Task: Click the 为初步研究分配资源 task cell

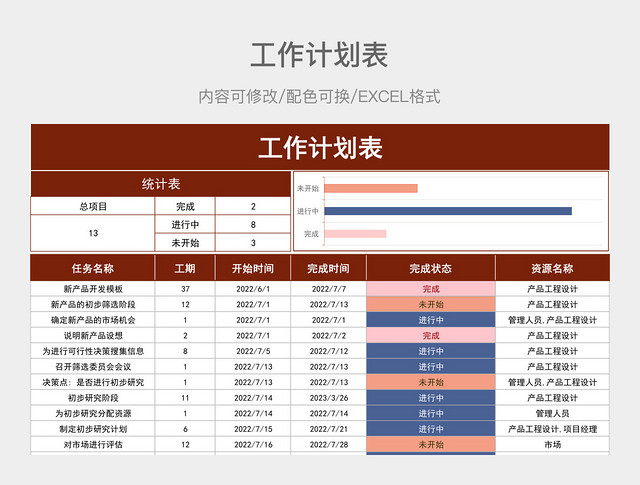Action: pyautogui.click(x=93, y=413)
